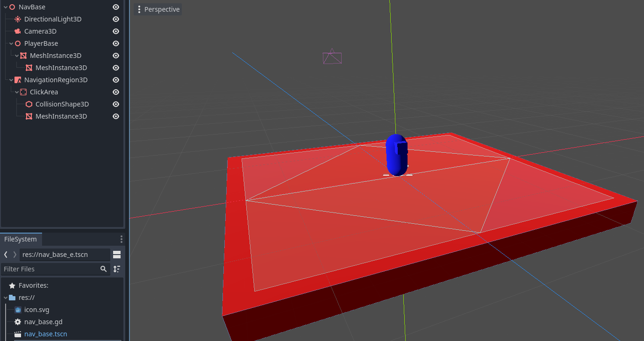Image resolution: width=644 pixels, height=341 pixels.
Task: Select the NavigationRegion3D node
Action: pos(56,80)
